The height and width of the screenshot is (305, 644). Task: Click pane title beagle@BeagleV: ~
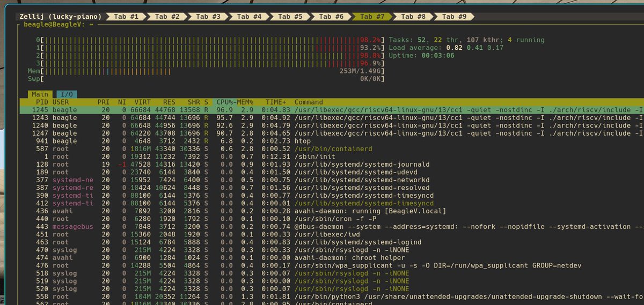(x=58, y=25)
